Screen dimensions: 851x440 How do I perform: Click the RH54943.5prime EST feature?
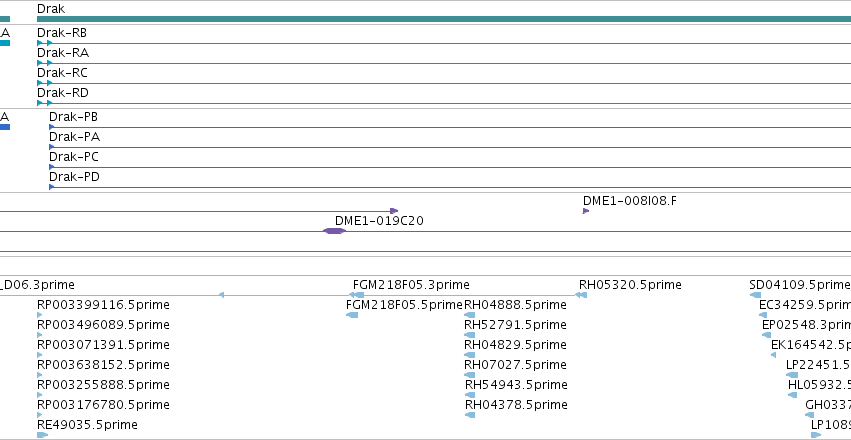coord(470,395)
